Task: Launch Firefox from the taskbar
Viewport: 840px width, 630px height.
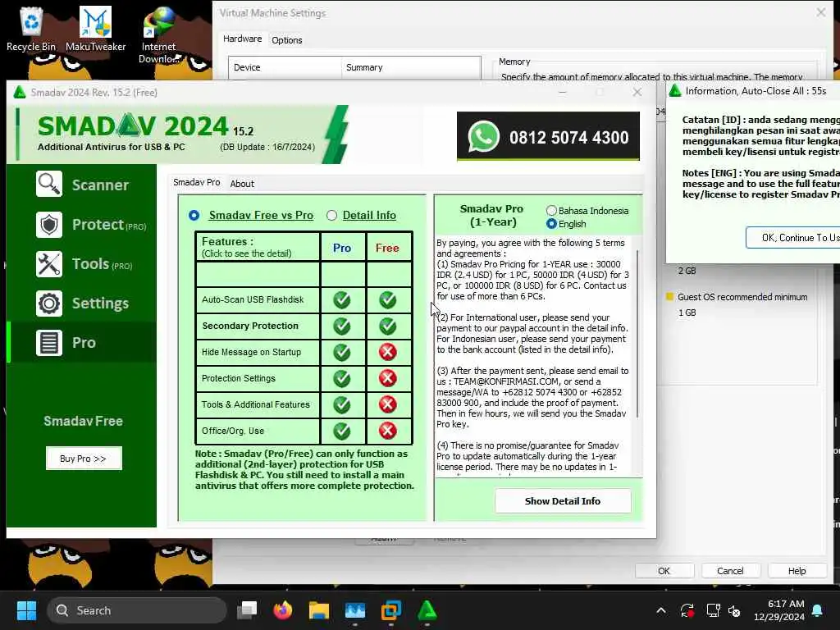Action: [x=283, y=610]
